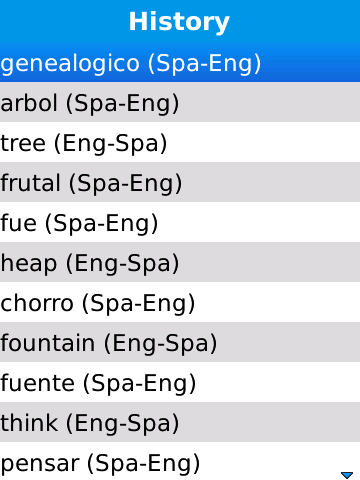Select tree (Eng-Spa) from the history

pos(180,142)
